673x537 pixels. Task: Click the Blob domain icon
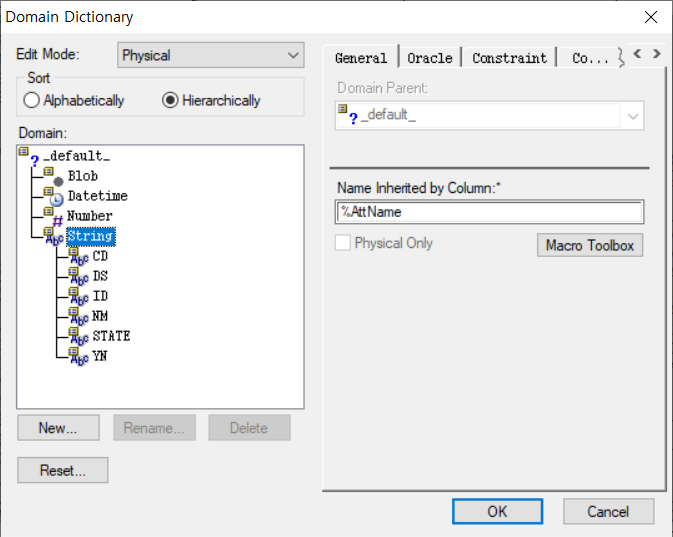tap(54, 176)
